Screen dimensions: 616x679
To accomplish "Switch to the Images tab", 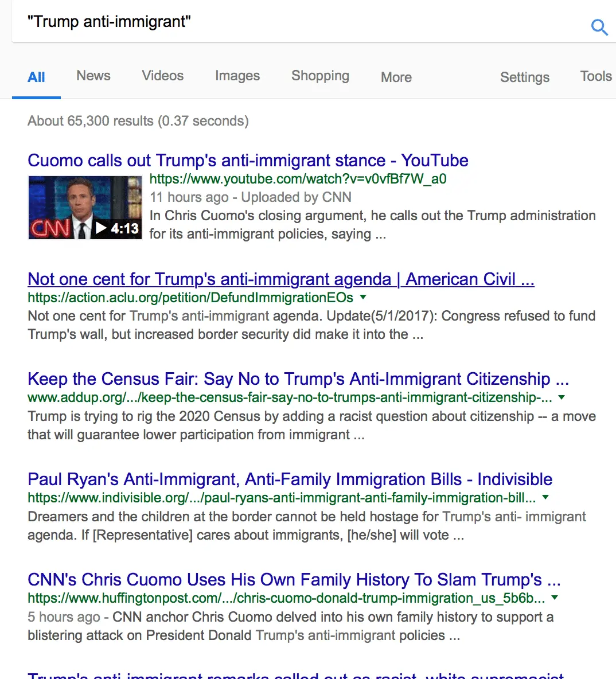I will pos(237,76).
